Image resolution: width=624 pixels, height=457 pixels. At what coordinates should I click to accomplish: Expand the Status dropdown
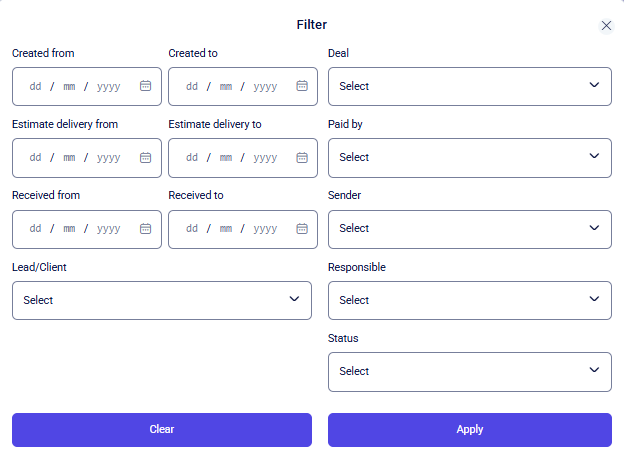469,371
